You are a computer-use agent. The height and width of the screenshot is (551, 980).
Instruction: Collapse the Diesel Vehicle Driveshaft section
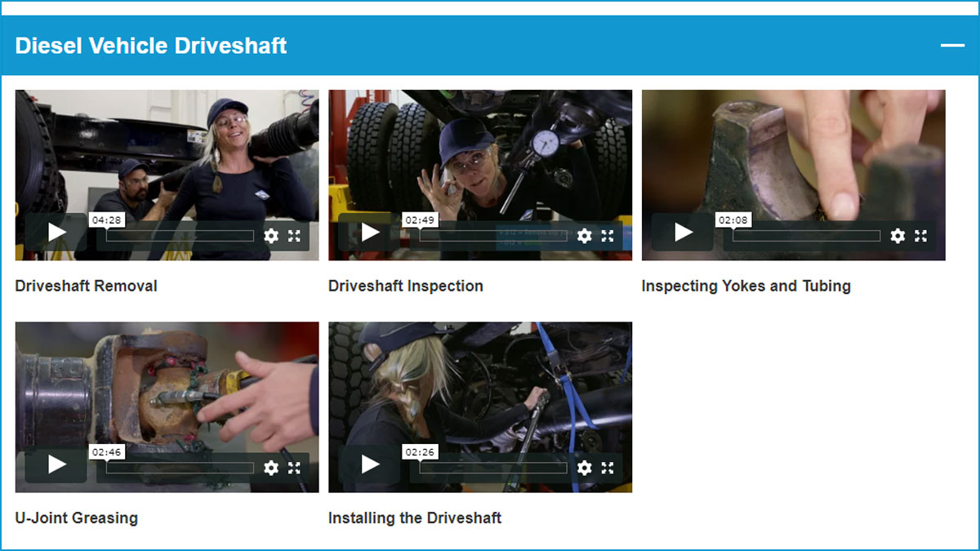pos(952,46)
